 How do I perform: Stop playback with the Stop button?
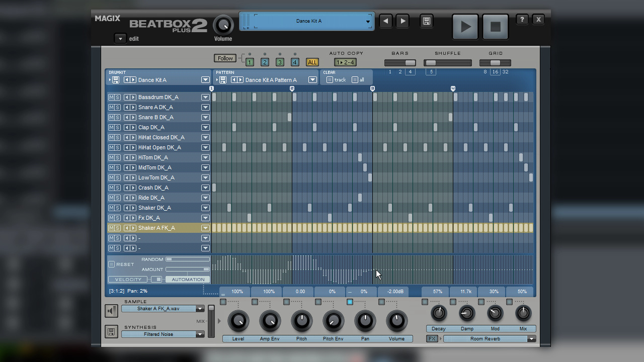tap(496, 27)
